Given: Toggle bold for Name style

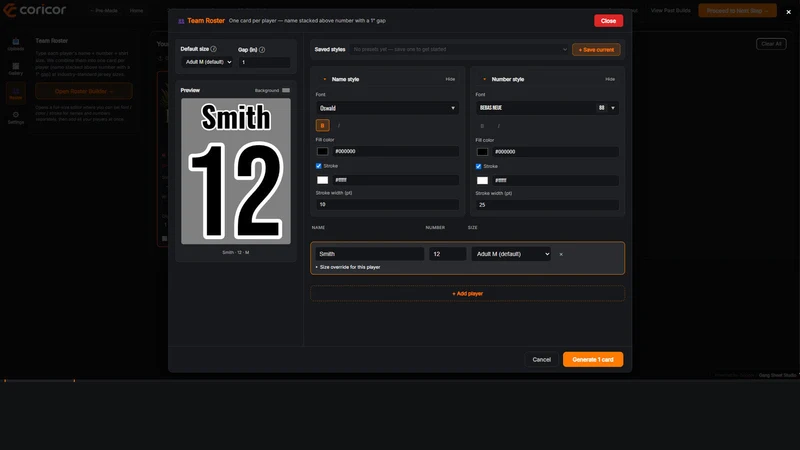Looking at the screenshot, I should (x=322, y=125).
